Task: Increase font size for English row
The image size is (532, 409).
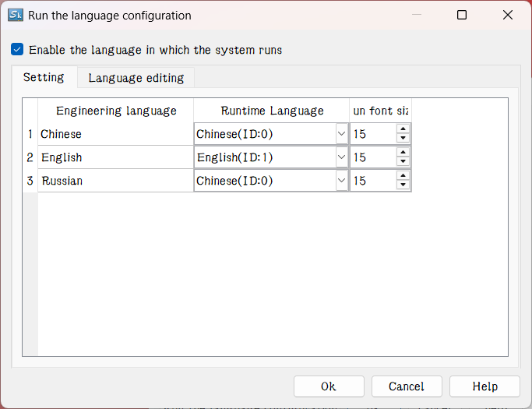Action: point(403,153)
